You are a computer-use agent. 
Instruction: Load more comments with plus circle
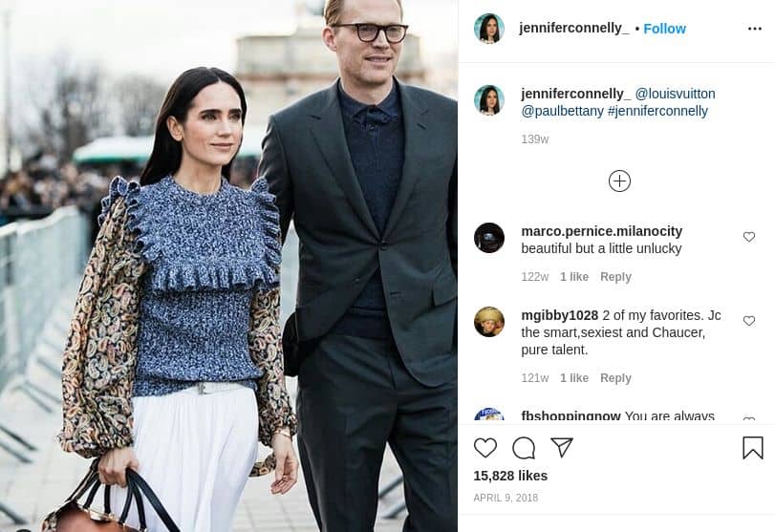point(619,181)
